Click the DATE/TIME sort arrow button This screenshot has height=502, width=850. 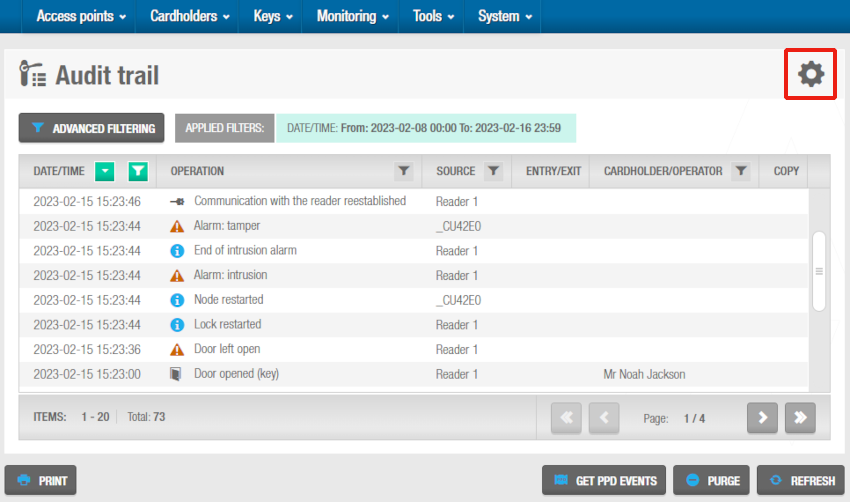pos(105,171)
